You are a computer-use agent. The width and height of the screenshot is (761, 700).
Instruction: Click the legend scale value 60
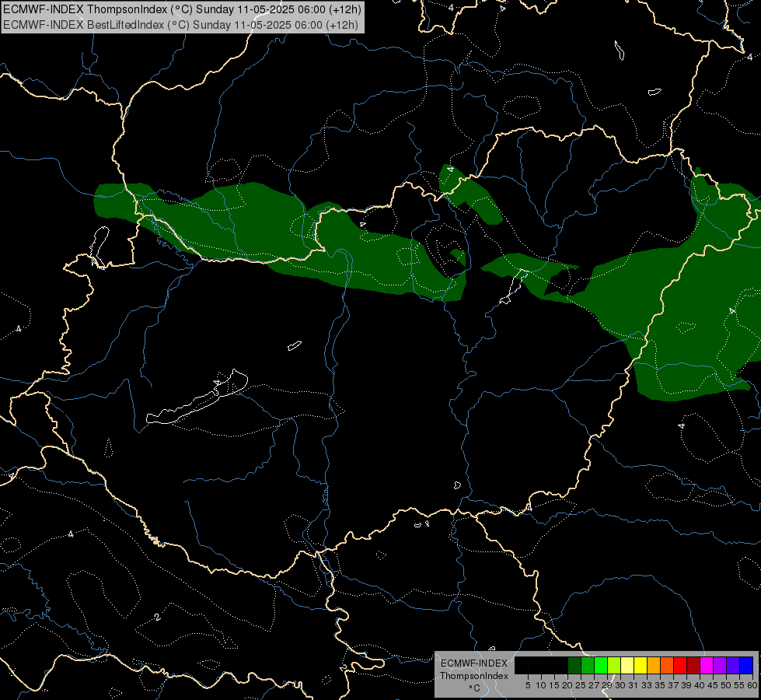752,685
